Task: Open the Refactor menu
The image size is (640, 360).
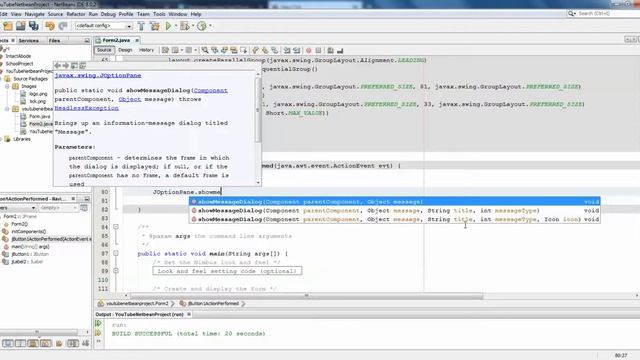Action: pyautogui.click(x=76, y=14)
